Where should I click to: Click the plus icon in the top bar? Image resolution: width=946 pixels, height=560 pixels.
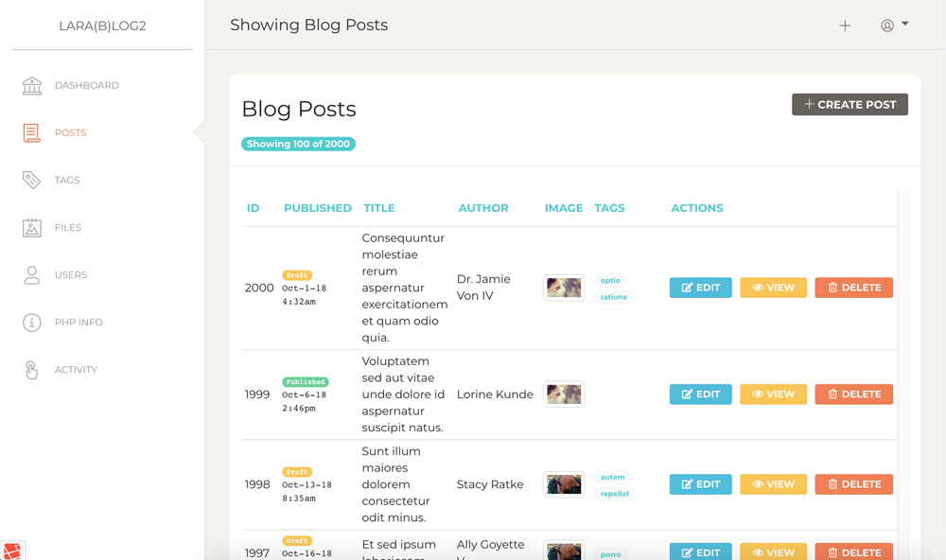[845, 26]
